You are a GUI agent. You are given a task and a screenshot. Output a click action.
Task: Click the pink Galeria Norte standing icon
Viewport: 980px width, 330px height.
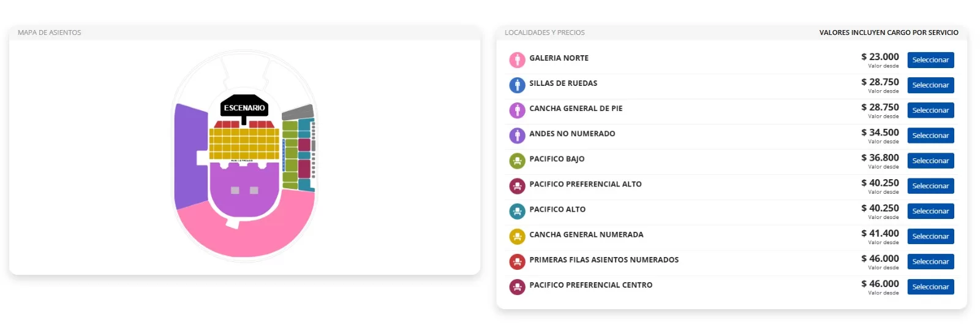pos(517,59)
